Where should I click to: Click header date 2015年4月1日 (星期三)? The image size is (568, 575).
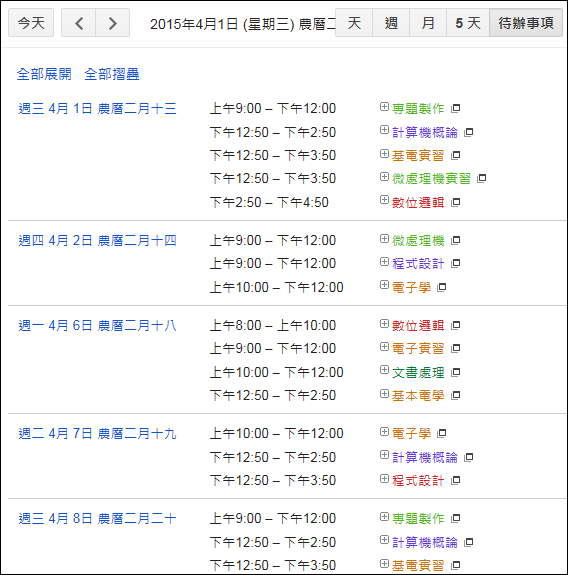[x=222, y=24]
